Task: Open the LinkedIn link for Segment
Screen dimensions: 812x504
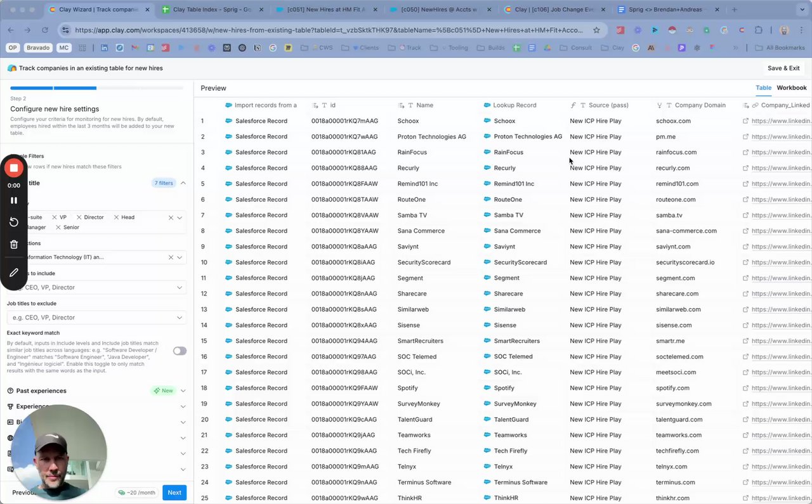Action: click(782, 278)
